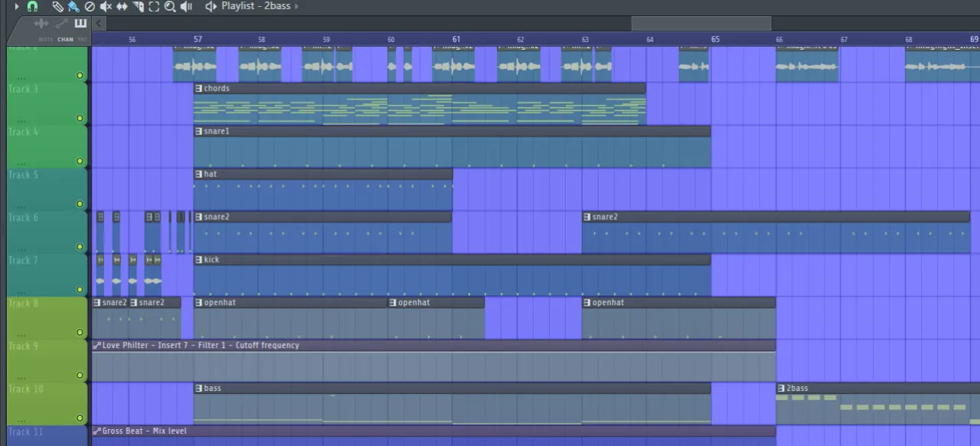The image size is (980, 446).
Task: Click the horizontal playlist scrollbar thumb
Action: click(701, 24)
